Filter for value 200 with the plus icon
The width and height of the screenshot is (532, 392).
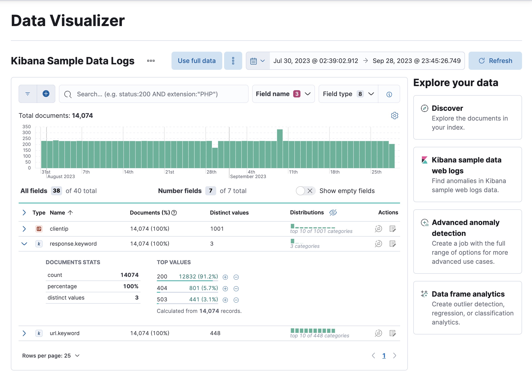[225, 277]
